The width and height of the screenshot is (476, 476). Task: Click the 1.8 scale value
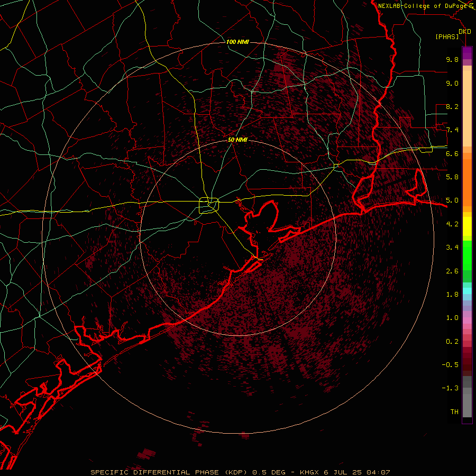452,295
